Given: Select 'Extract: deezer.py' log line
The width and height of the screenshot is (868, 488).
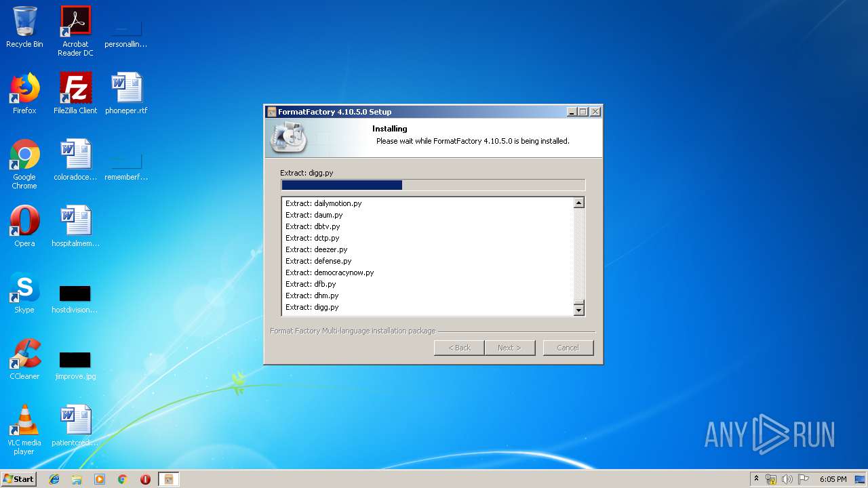Looking at the screenshot, I should [x=316, y=249].
